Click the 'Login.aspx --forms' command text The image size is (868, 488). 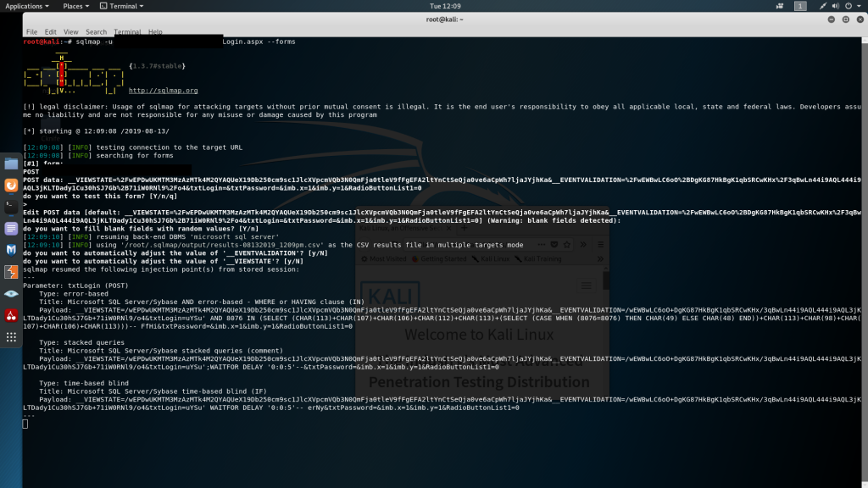(259, 42)
